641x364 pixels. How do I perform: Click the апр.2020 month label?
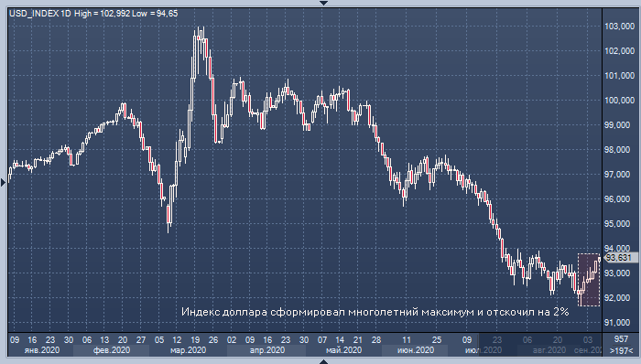[x=267, y=350]
